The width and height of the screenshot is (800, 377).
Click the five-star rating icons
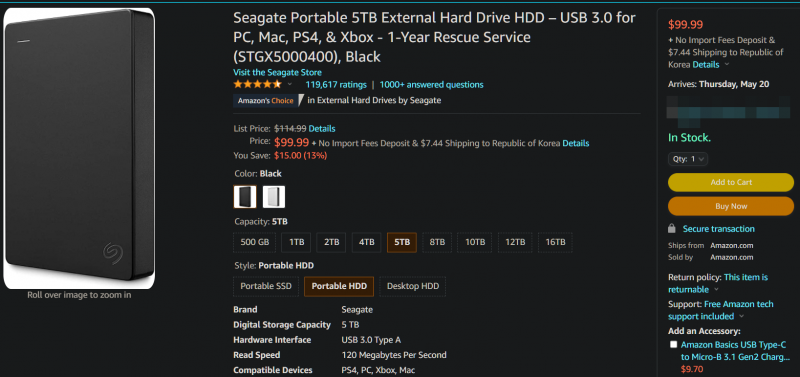(257, 84)
